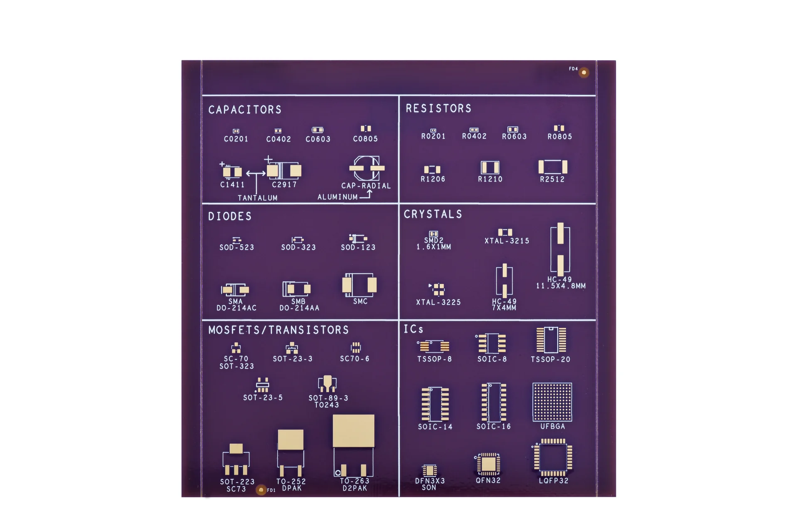Click the SOT-23-5 label text
This screenshot has width=798, height=532.
click(x=263, y=398)
